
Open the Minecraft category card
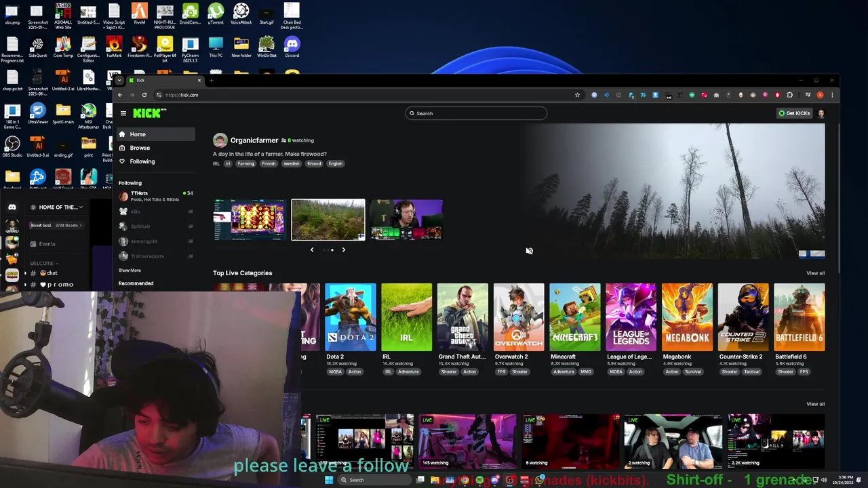(575, 317)
